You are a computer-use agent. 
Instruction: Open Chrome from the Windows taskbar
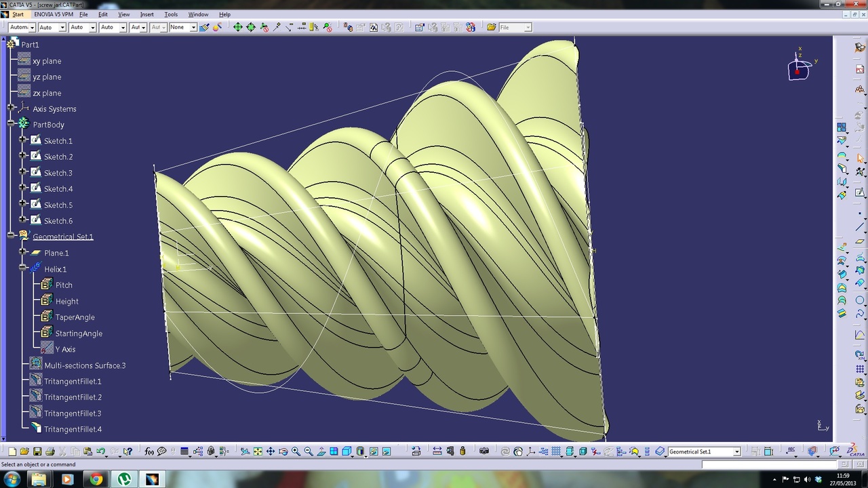(x=96, y=479)
